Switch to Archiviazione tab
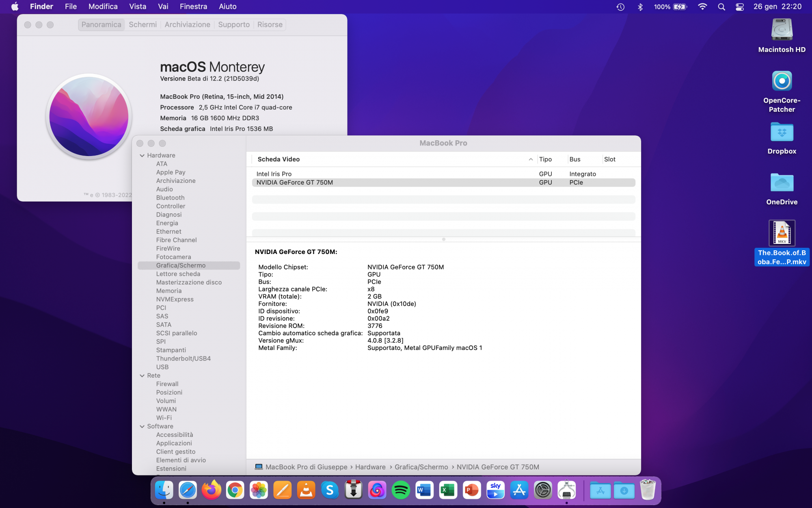The width and height of the screenshot is (812, 508). tap(187, 25)
